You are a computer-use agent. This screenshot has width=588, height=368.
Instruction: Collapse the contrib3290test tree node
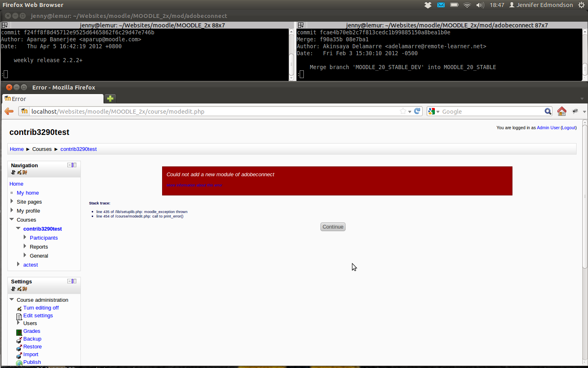click(18, 228)
